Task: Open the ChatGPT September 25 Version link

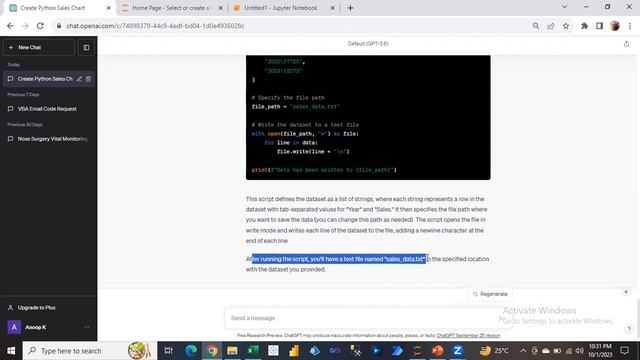Action: coord(468,336)
